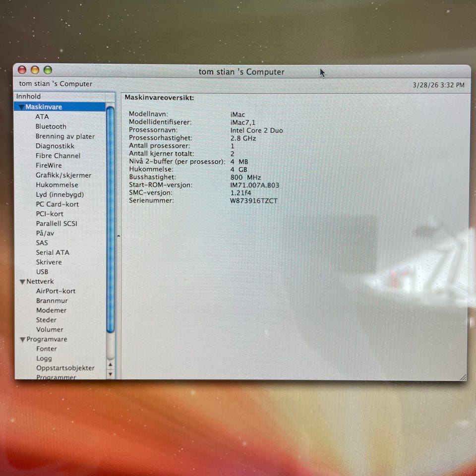Click the Maskinvareoversikt heading
The width and height of the screenshot is (476, 476).
coord(159,98)
